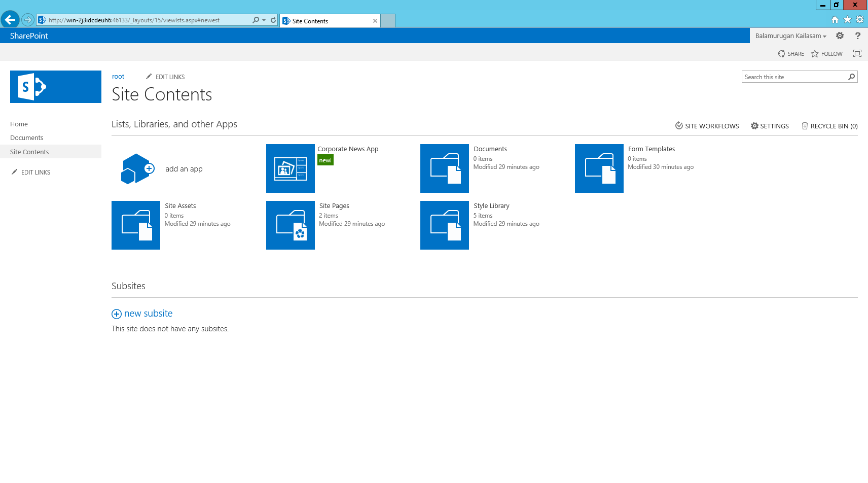Viewport: 868px width, 483px height.
Task: Open site SETTINGS link
Action: click(770, 126)
